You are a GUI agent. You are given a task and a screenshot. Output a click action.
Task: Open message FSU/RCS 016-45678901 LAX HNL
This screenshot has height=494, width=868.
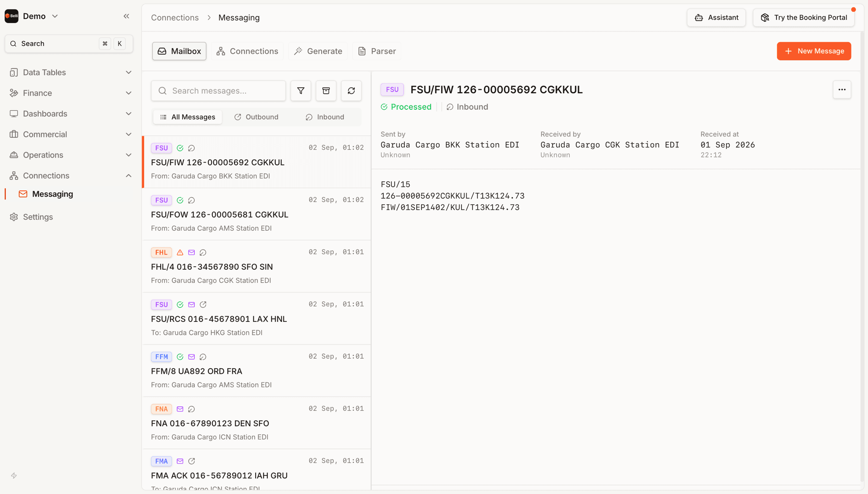(x=256, y=319)
